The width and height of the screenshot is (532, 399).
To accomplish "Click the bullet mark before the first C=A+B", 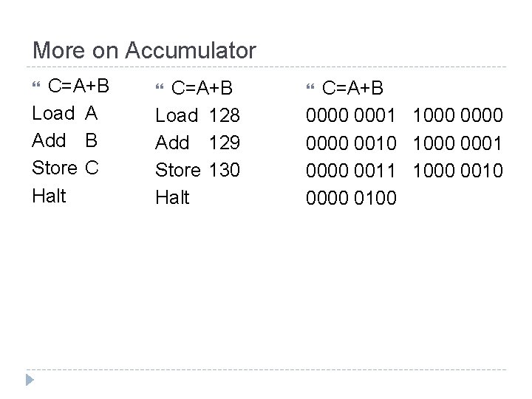I will (x=36, y=84).
